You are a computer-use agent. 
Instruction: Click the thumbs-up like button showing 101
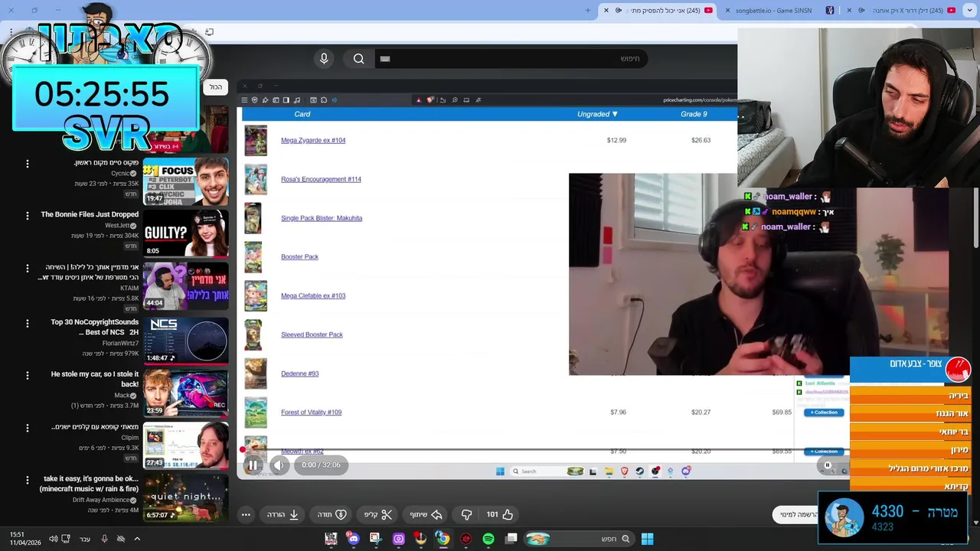[499, 514]
